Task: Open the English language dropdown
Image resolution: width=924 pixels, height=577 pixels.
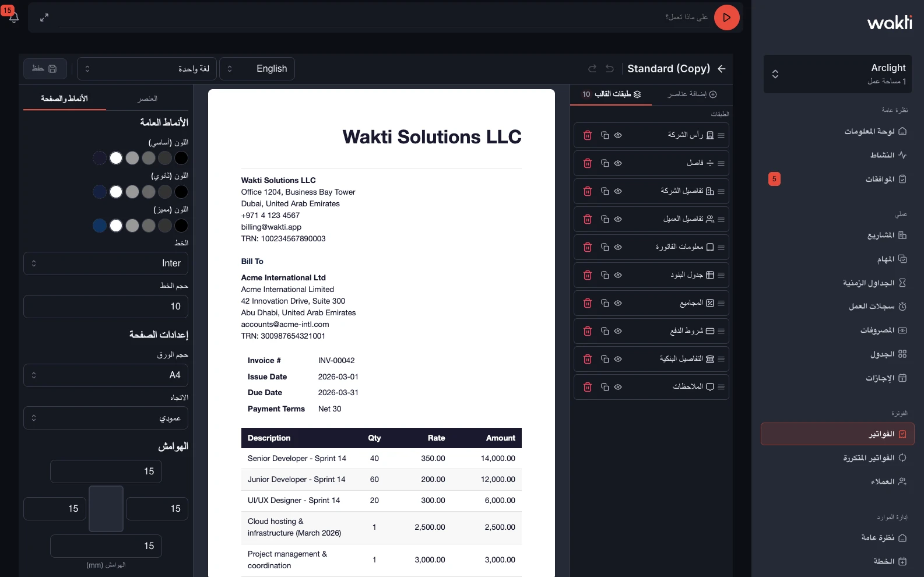Action: coord(257,69)
